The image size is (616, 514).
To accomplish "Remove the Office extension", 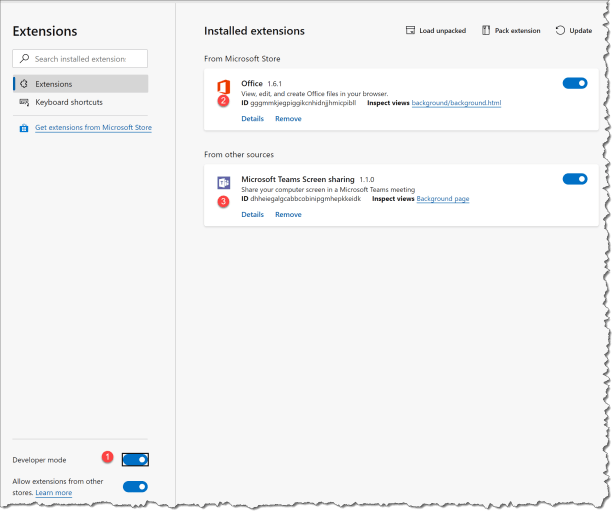I will pyautogui.click(x=288, y=119).
